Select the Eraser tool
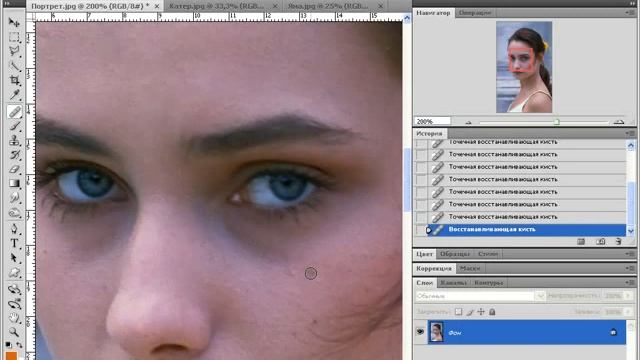The image size is (640, 360). point(14,169)
